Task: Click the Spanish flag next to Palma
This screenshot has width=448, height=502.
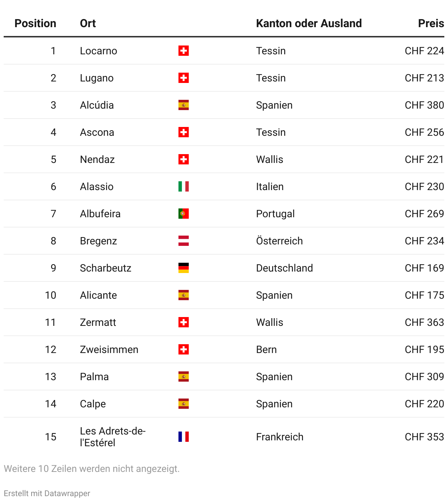Action: tap(184, 376)
